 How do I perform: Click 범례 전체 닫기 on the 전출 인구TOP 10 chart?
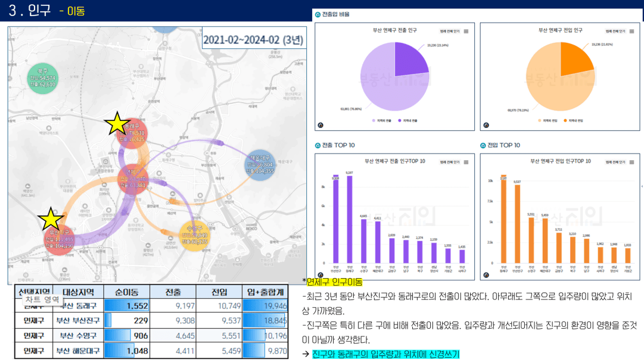[x=450, y=162]
